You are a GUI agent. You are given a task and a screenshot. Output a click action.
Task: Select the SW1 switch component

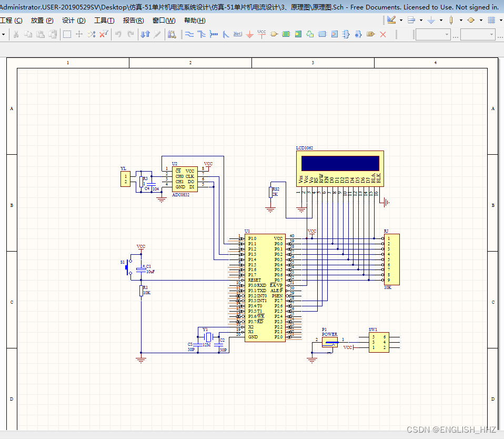tap(379, 342)
